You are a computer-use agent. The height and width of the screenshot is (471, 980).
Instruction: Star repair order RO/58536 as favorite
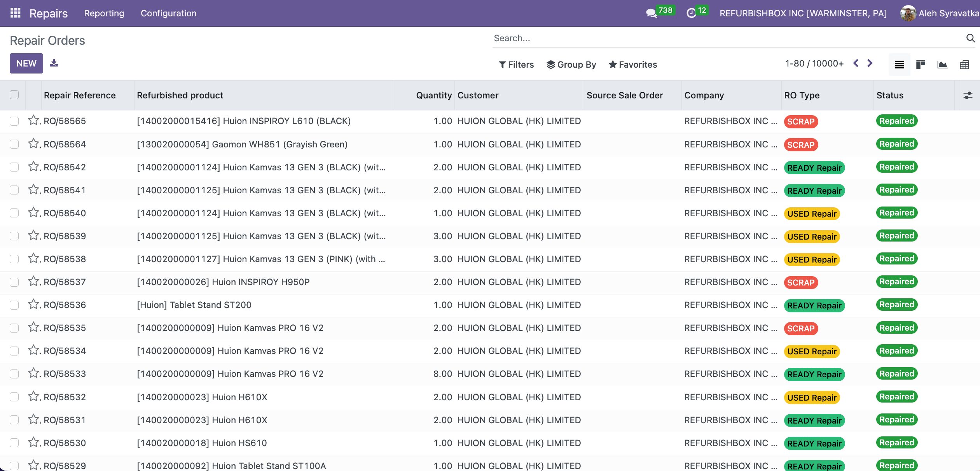[33, 304]
